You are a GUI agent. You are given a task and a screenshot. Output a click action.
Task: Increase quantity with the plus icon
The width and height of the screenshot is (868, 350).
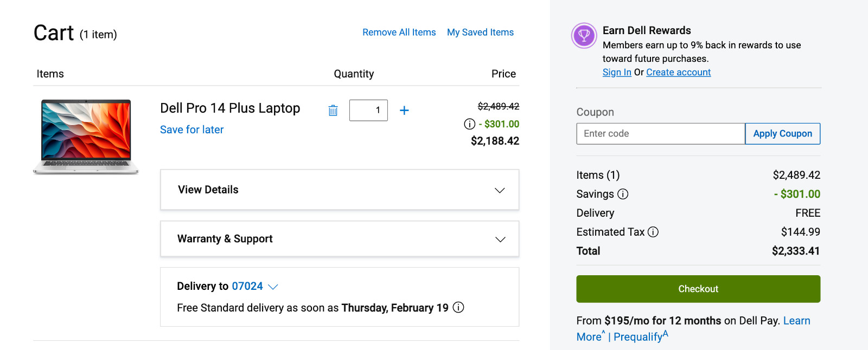tap(404, 111)
